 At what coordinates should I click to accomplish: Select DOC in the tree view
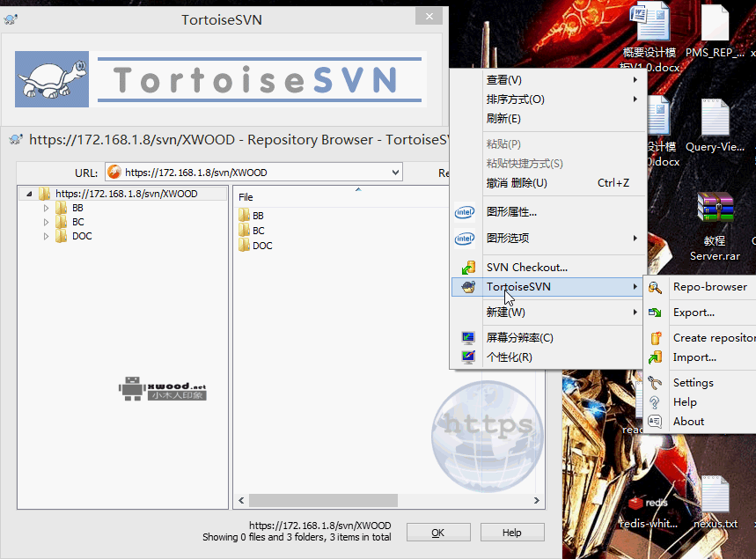(x=82, y=236)
